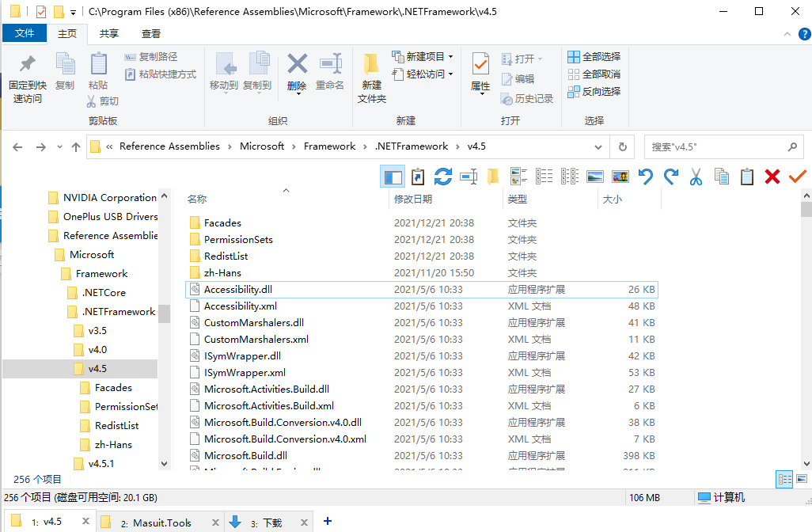Screen dimensions: 812x532
Task: Refresh the file list using the toolbar refresh icon
Action: click(442, 176)
